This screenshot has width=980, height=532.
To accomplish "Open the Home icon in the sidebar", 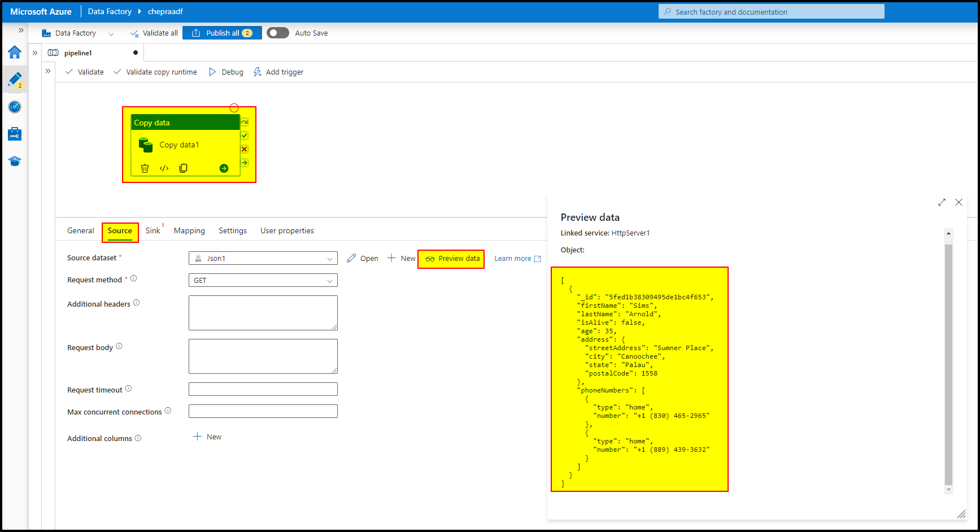I will (15, 53).
